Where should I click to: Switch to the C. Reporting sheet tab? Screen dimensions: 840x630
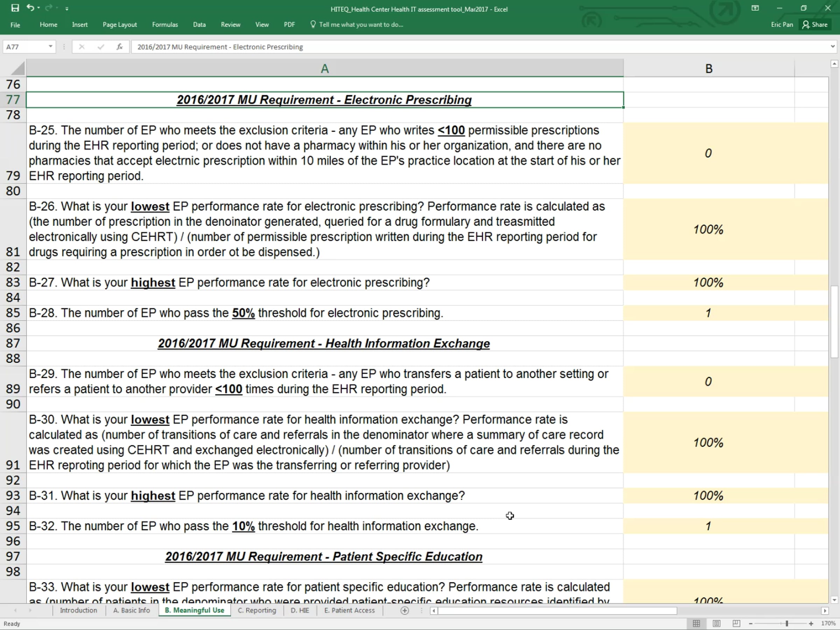pyautogui.click(x=257, y=610)
